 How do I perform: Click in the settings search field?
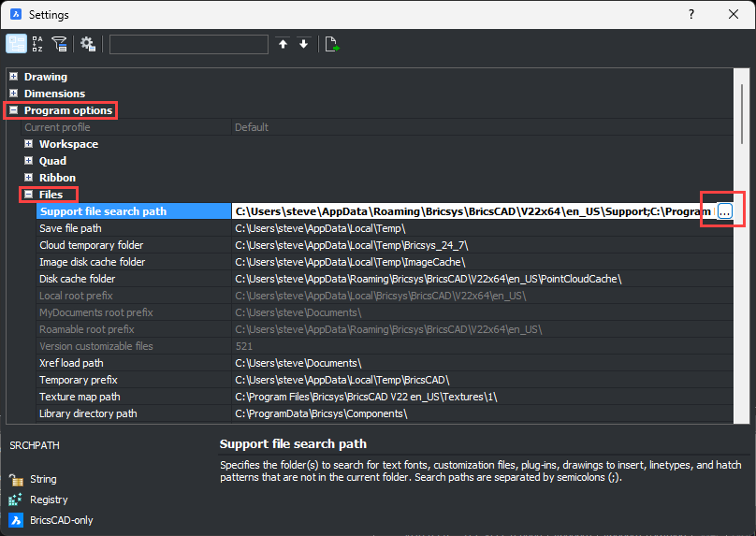pyautogui.click(x=189, y=44)
